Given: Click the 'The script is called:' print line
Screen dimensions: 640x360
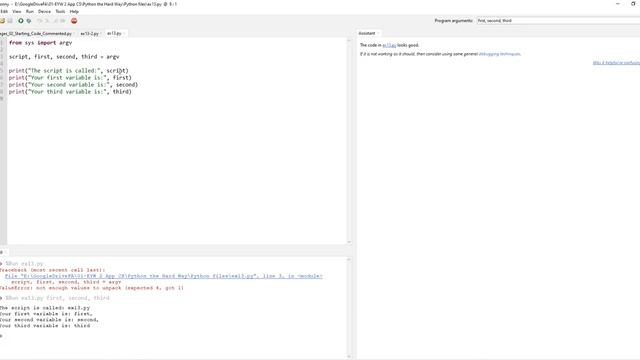Looking at the screenshot, I should (x=69, y=71).
